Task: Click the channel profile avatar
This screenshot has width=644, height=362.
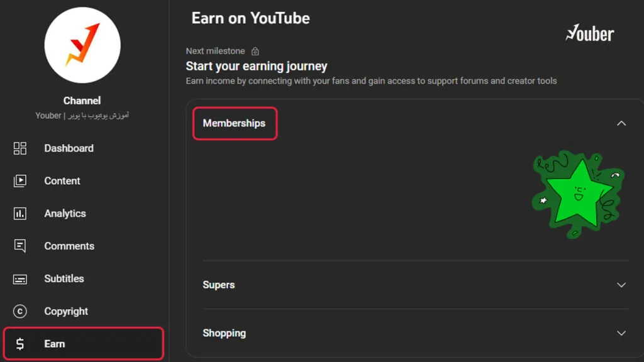Action: 82,45
